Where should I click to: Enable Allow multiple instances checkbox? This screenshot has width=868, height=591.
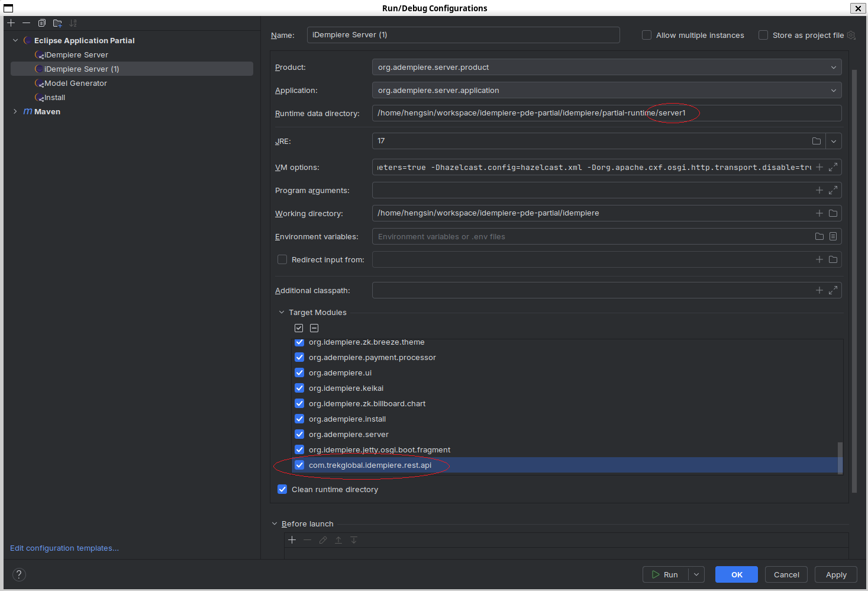[x=647, y=36]
